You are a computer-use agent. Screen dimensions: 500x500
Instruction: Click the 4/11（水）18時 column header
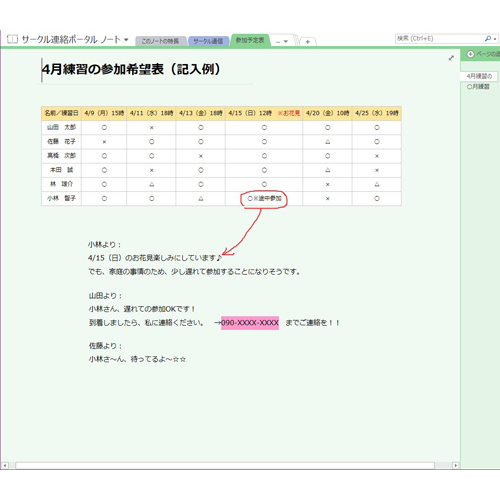pyautogui.click(x=151, y=113)
